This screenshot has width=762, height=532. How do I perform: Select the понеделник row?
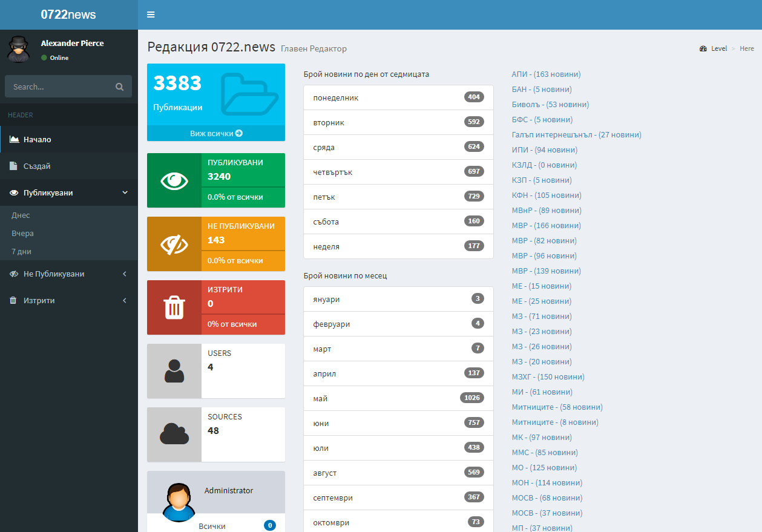point(398,97)
